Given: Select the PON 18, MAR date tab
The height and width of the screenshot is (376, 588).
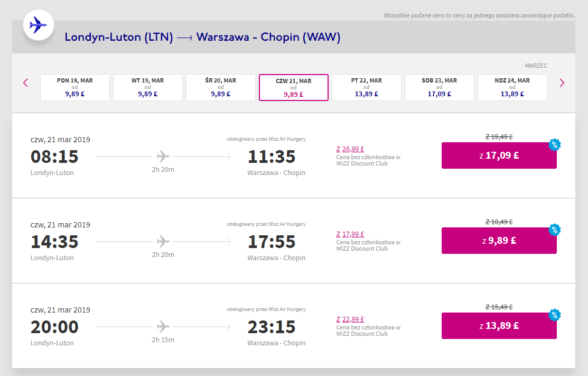Looking at the screenshot, I should coord(75,87).
